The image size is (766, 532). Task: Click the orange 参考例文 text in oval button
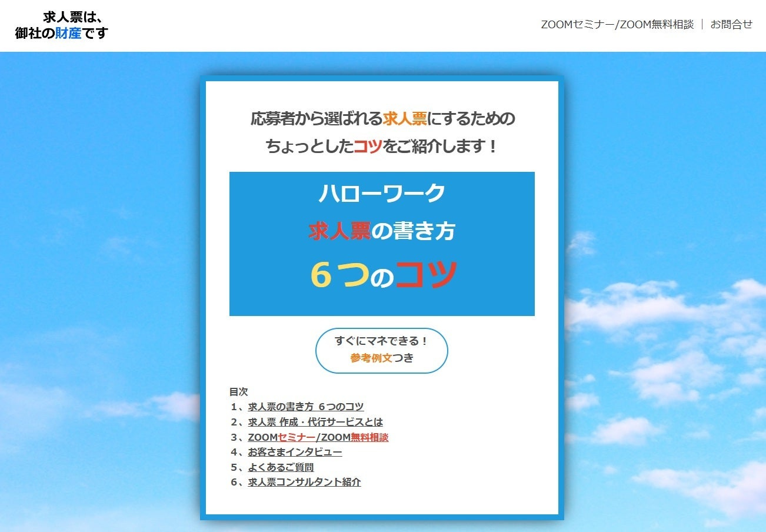click(x=371, y=358)
